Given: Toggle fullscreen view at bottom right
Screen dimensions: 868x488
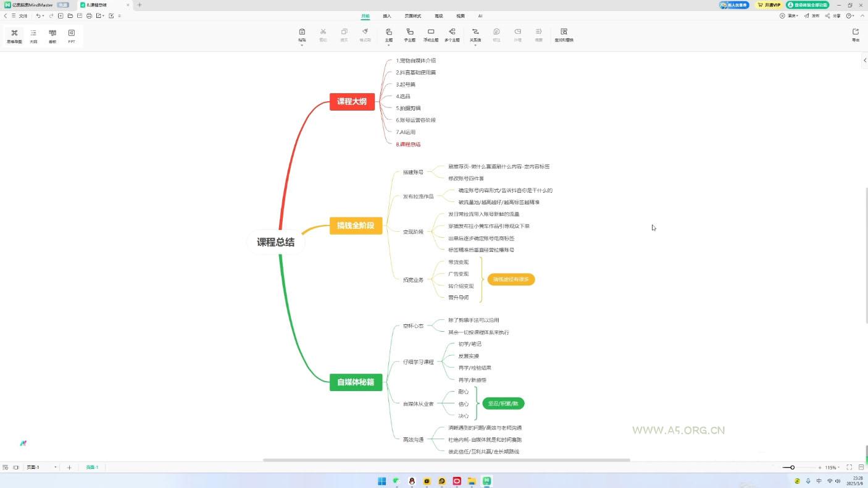Looking at the screenshot, I should [848, 468].
